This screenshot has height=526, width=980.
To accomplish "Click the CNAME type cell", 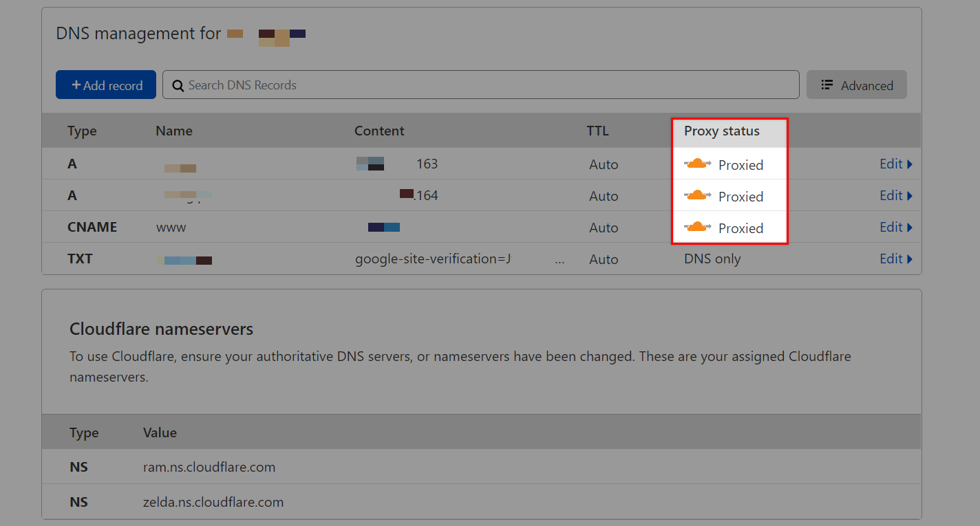I will pyautogui.click(x=92, y=227).
